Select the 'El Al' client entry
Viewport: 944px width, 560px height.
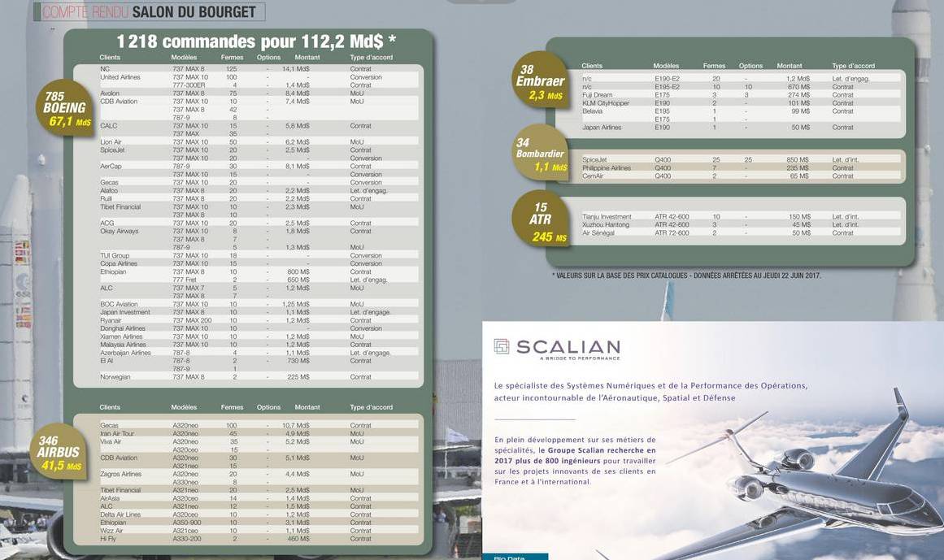click(107, 360)
